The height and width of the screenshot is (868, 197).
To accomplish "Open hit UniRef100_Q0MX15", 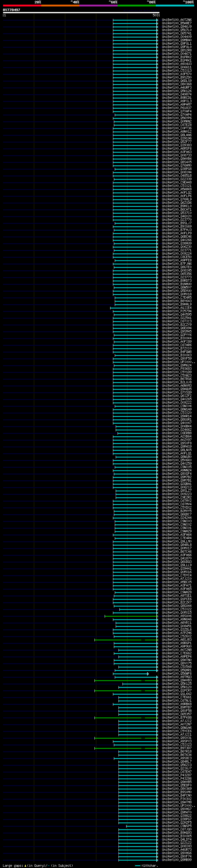I will point(177,612).
